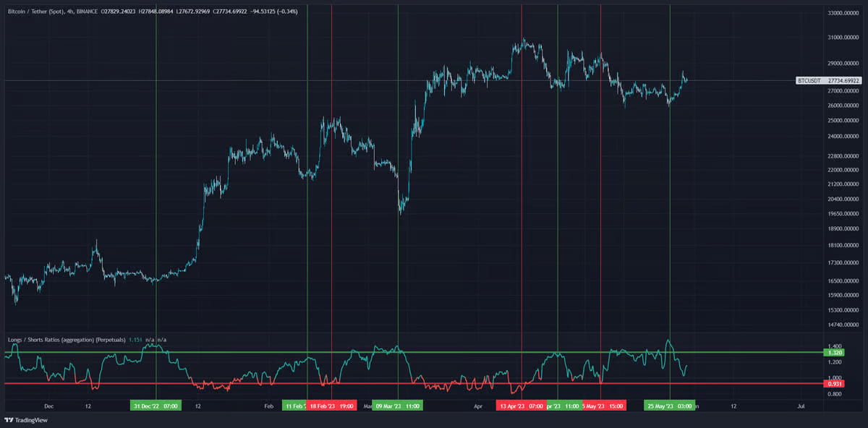Click the 13 Apr '23 07:00 time label
This screenshot has width=868, height=428.
click(x=522, y=406)
